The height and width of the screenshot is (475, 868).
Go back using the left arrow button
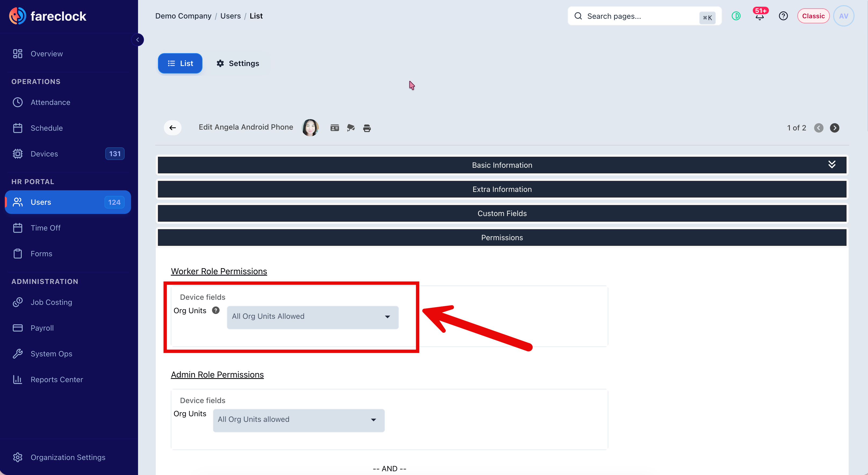click(172, 128)
